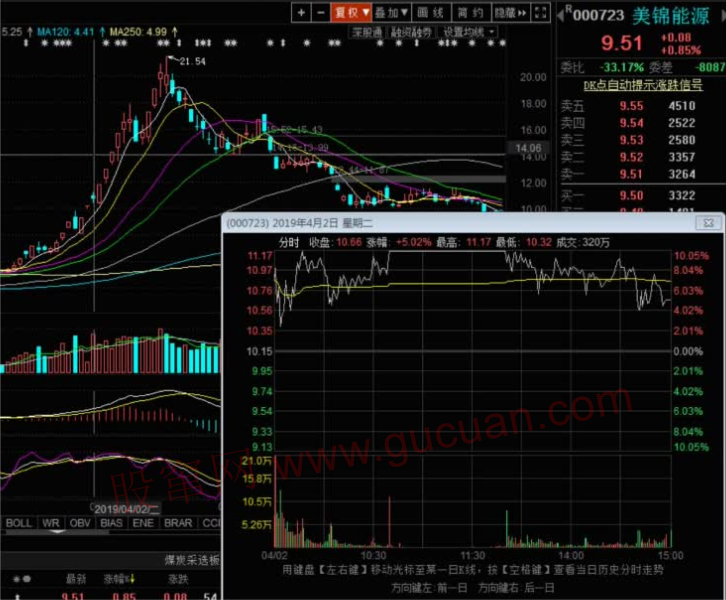726x600 pixels.
Task: Click the 21.54 high price label
Action: pyautogui.click(x=192, y=61)
